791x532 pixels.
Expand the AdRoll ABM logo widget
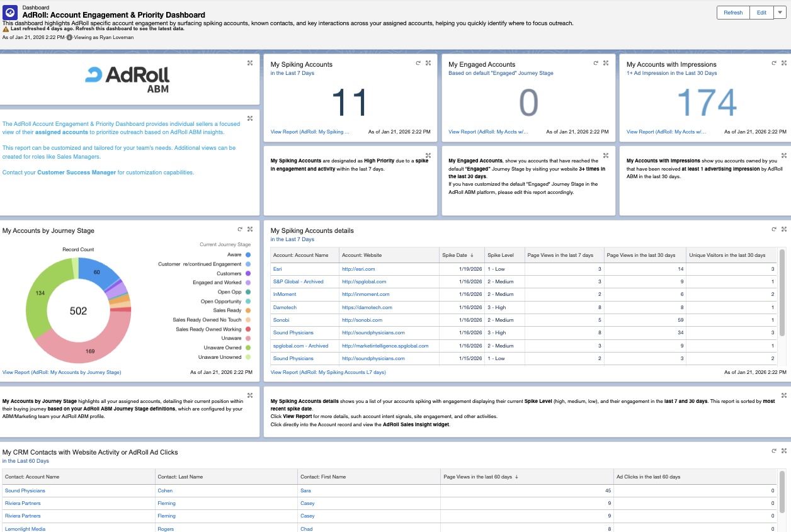pyautogui.click(x=250, y=63)
